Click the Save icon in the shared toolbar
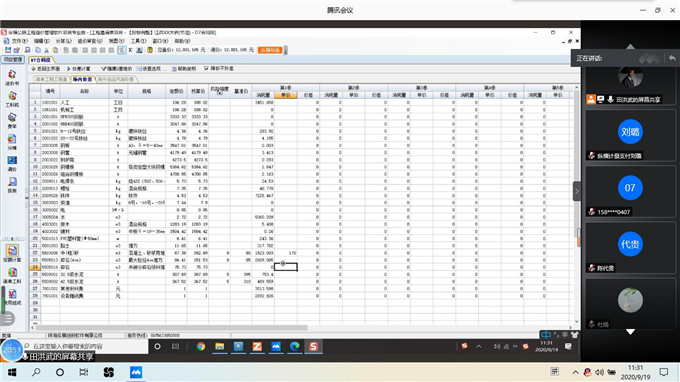680x382 pixels. [8, 50]
